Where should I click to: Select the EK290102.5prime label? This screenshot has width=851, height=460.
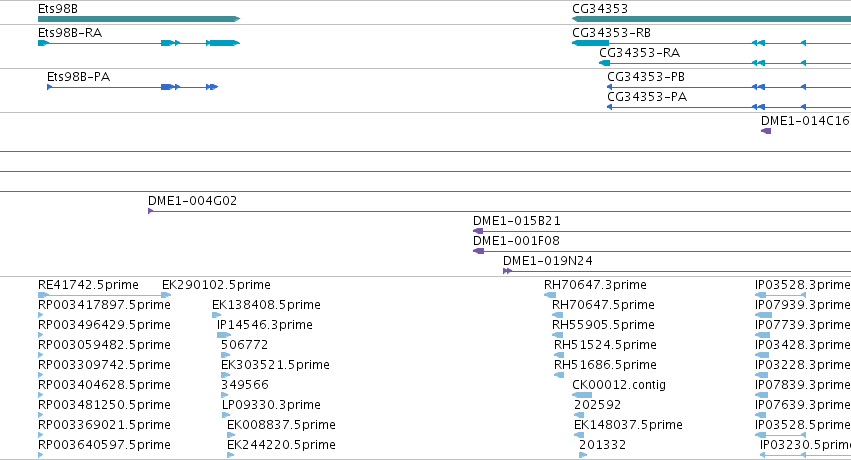(216, 285)
